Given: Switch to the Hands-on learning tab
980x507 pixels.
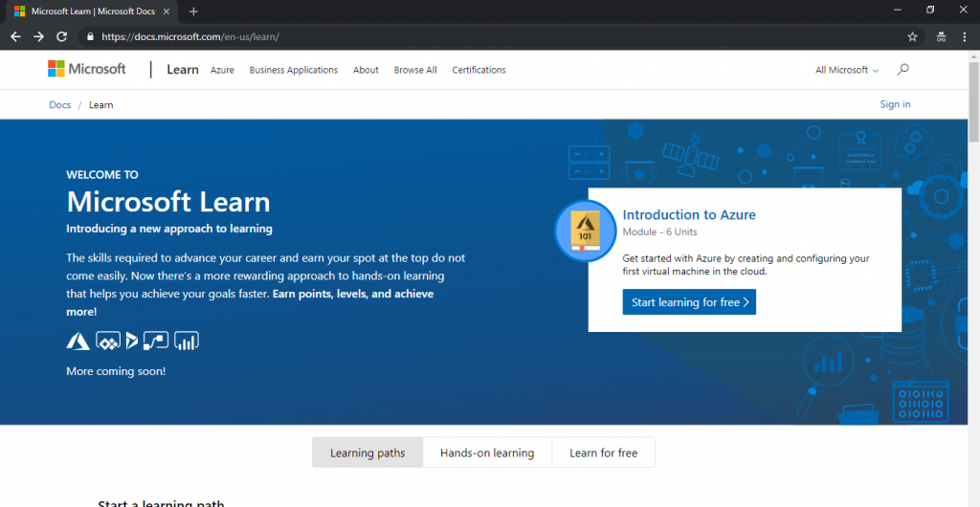Looking at the screenshot, I should tap(487, 452).
